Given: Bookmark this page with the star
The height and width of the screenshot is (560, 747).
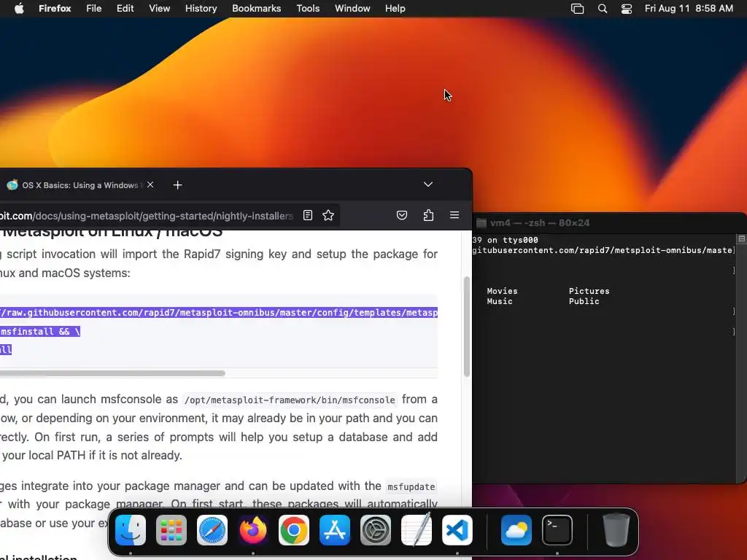Looking at the screenshot, I should point(328,215).
